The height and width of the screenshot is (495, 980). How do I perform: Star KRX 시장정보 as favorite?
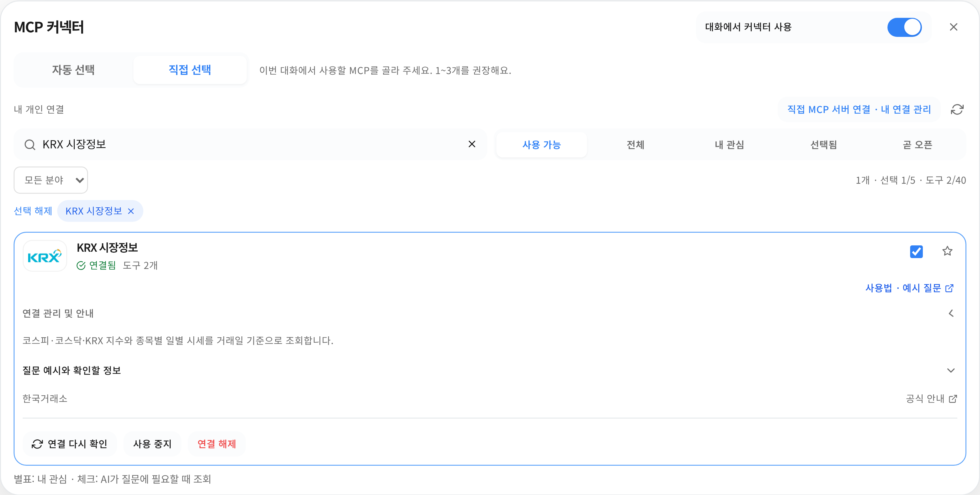(947, 251)
